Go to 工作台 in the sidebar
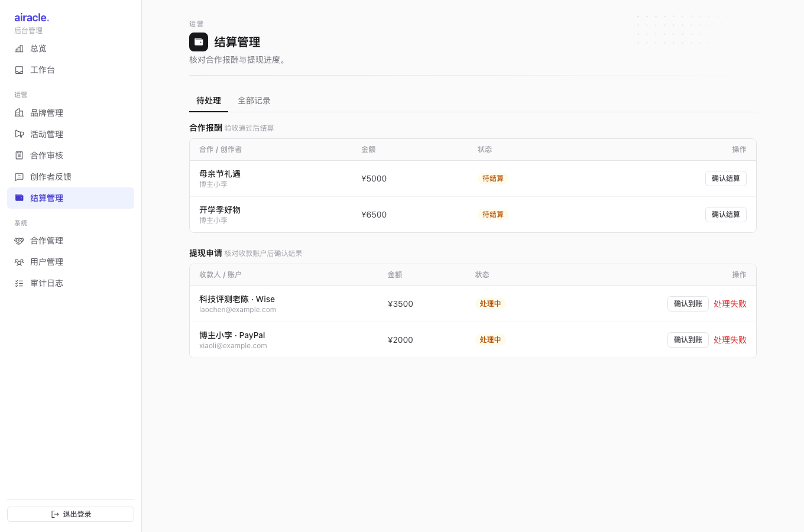Viewport: 804px width, 532px height. click(x=71, y=70)
